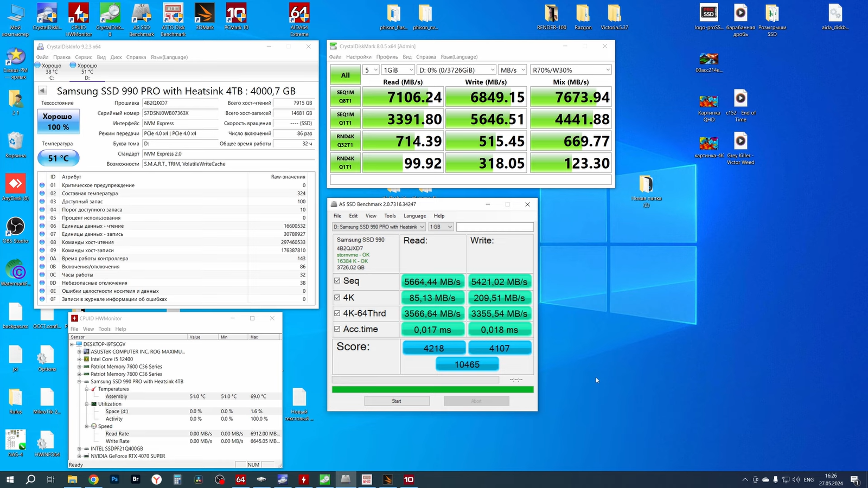Open the AnyDesk desktop shortcut
Screen dimensions: 868x488
tap(15, 184)
